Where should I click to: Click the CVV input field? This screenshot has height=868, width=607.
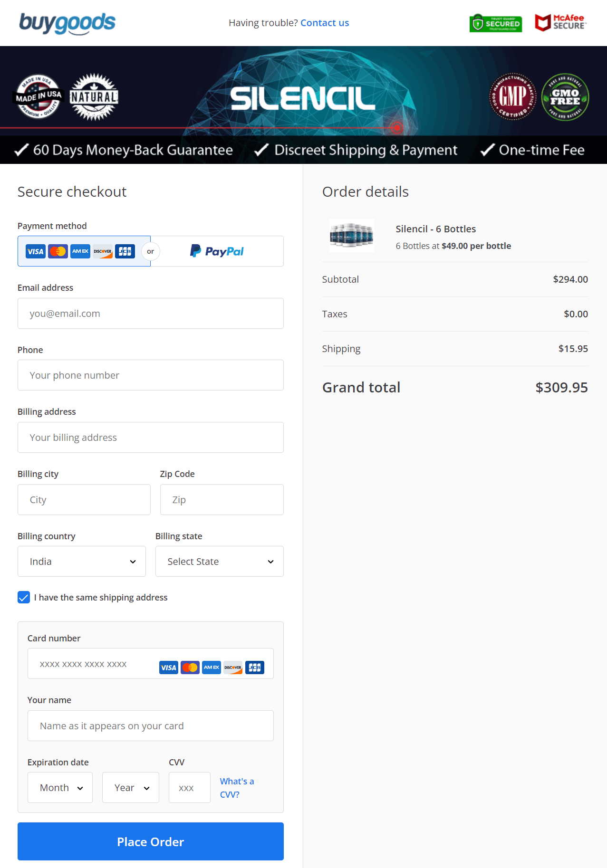point(190,788)
